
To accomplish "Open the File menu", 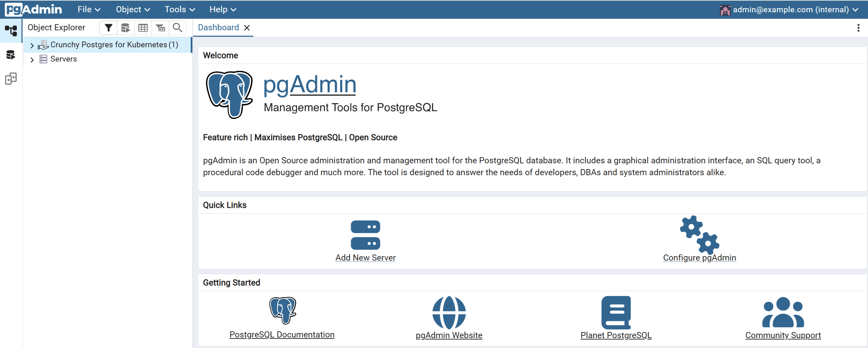I will point(89,10).
